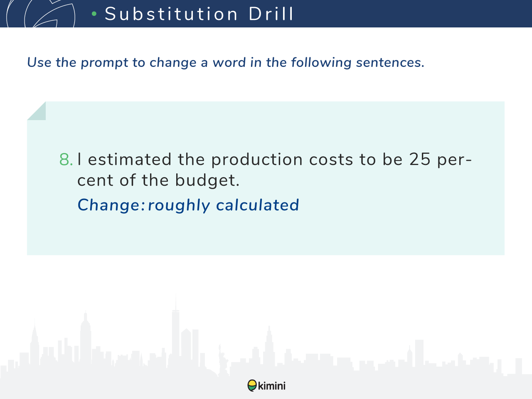Viewport: 532px width, 399px height.
Task: Click the leaf emblem in header corner
Action: click(41, 14)
